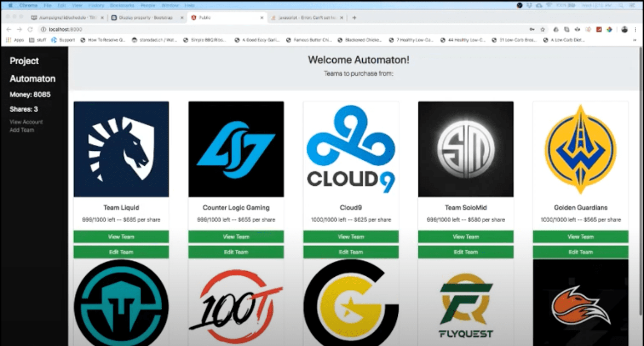644x346 pixels.
Task: Open a new tab with the plus icon
Action: (x=354, y=18)
